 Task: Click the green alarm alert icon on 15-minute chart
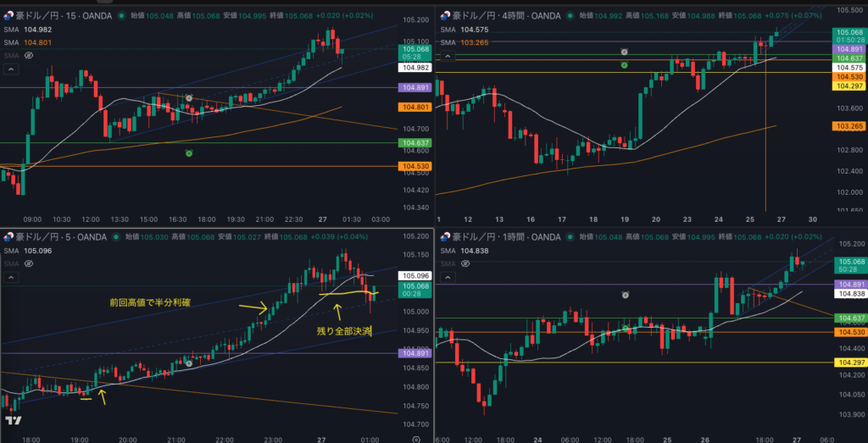pyautogui.click(x=189, y=153)
